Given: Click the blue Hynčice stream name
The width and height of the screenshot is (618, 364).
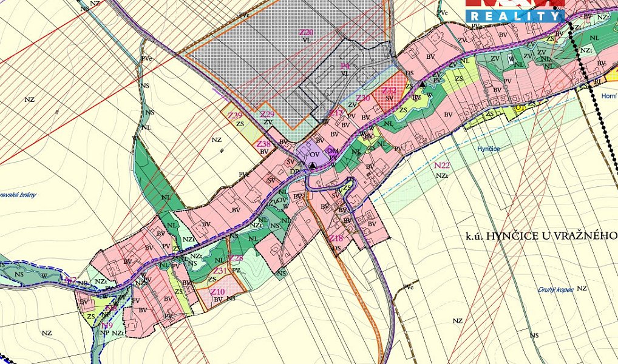Looking at the screenshot, I should [x=489, y=149].
